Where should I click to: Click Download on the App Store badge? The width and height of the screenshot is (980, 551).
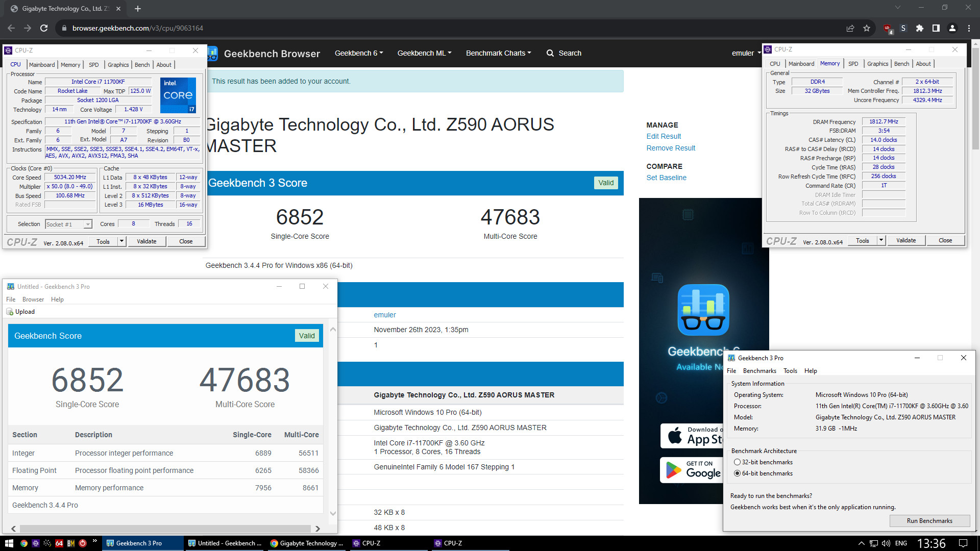692,436
